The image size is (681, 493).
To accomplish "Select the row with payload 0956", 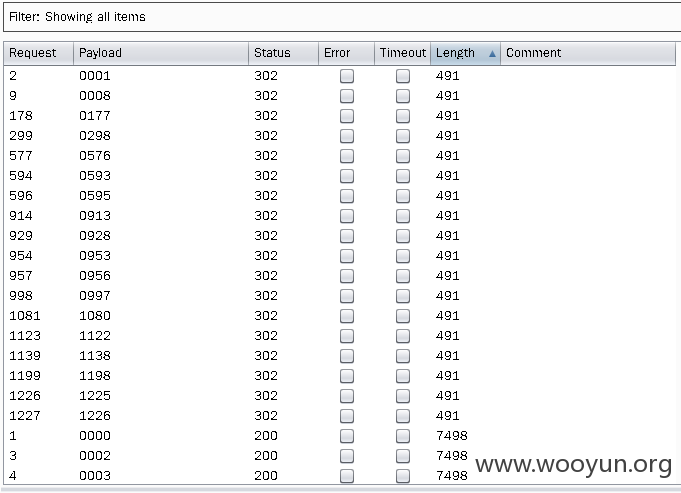I will tap(340, 276).
